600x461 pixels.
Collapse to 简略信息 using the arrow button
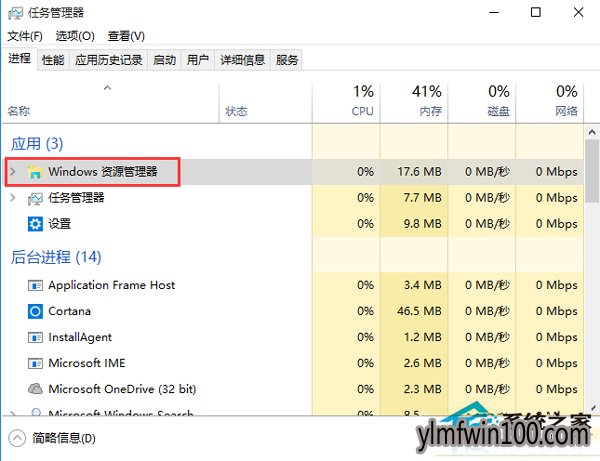pyautogui.click(x=17, y=438)
